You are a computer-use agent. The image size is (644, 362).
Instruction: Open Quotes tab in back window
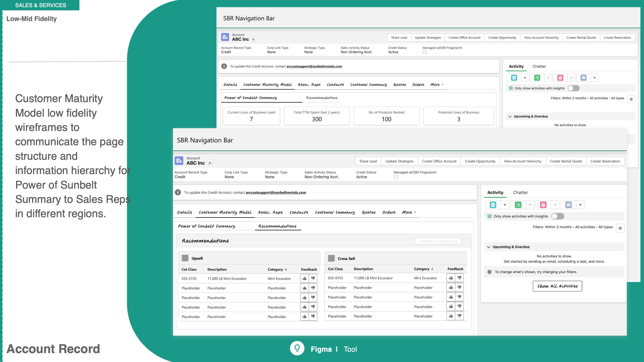(x=400, y=85)
